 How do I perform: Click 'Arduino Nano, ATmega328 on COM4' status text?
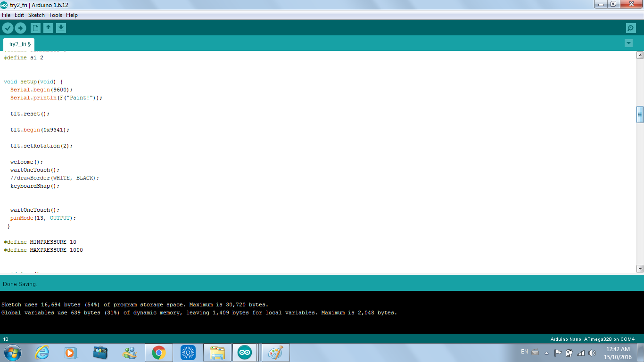(x=593, y=339)
